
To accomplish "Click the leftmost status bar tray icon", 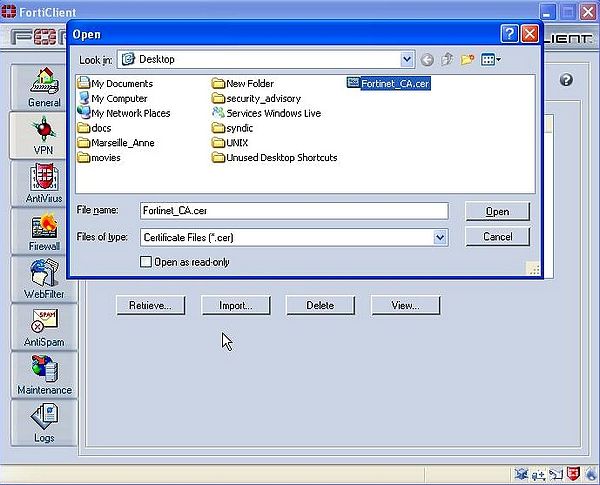I will point(521,474).
